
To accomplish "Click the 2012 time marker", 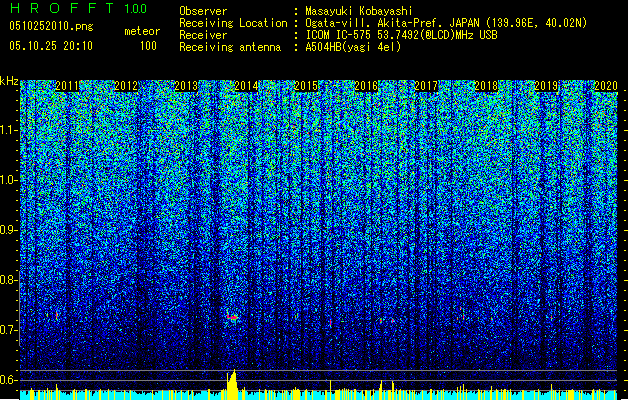I will (x=126, y=86).
